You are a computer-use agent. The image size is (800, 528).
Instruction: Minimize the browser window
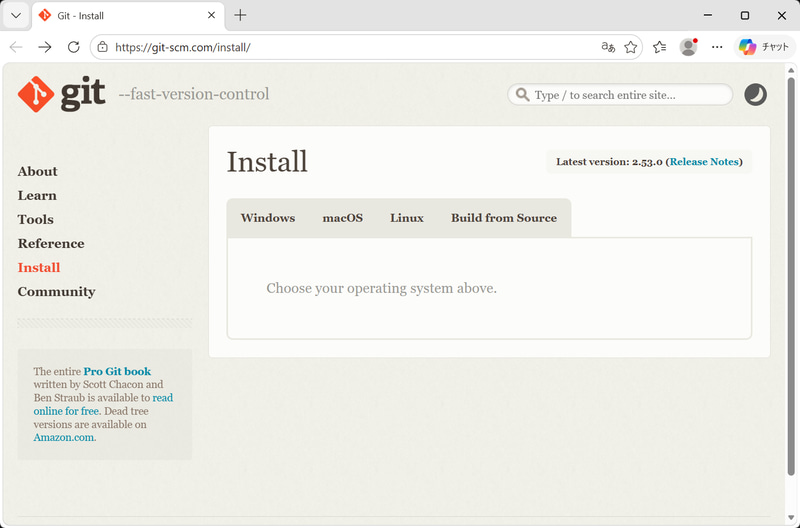[708, 15]
